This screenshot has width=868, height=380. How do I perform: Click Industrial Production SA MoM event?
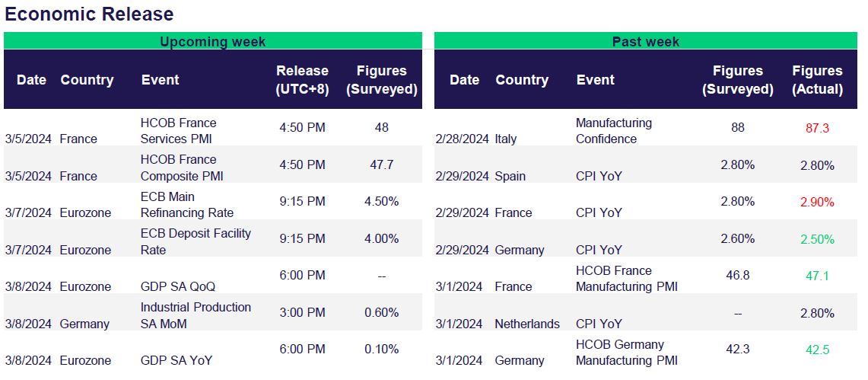pyautogui.click(x=195, y=315)
